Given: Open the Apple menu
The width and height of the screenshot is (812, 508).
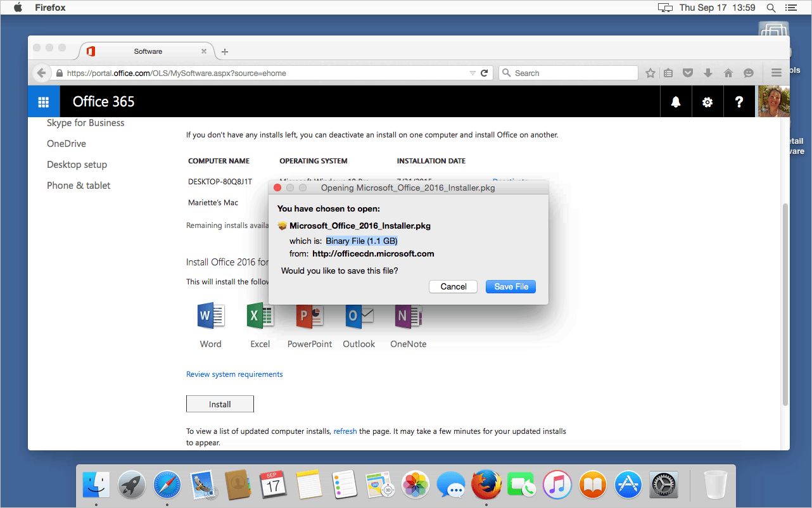Looking at the screenshot, I should coord(18,8).
